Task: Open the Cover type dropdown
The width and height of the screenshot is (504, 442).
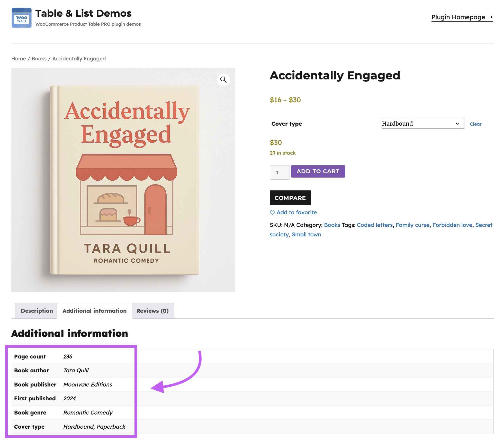Action: pyautogui.click(x=423, y=124)
